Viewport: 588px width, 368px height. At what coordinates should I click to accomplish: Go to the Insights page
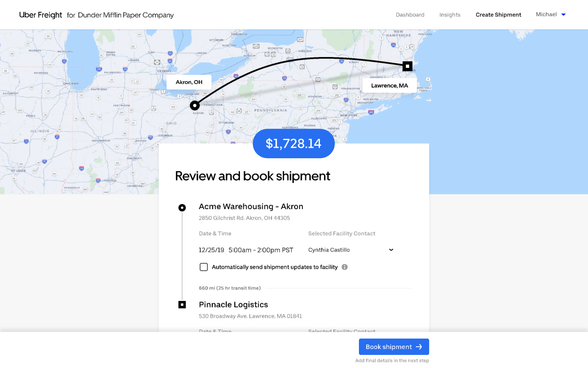pyautogui.click(x=450, y=15)
